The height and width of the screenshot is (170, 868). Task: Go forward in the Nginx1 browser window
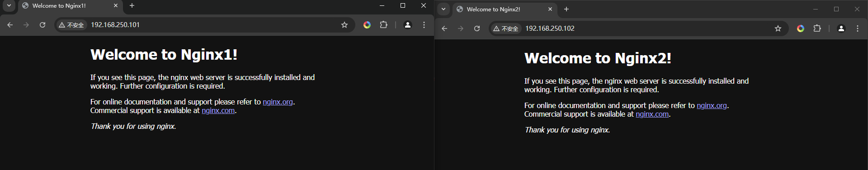point(26,25)
